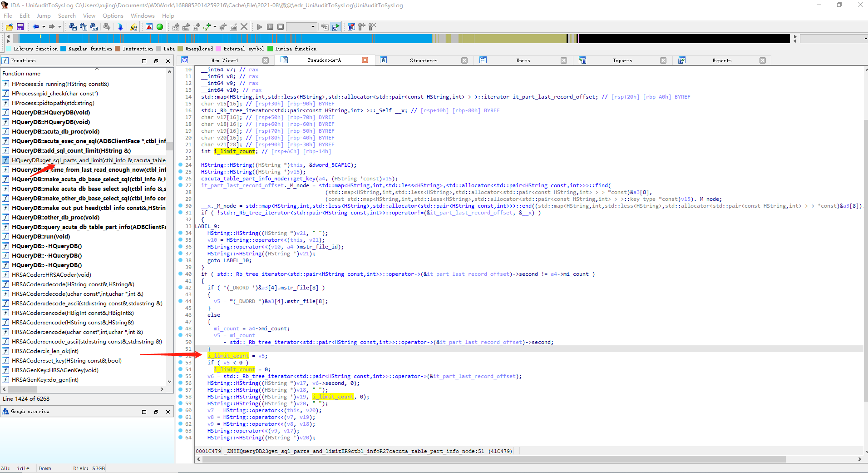Sort by the Function name column header
This screenshot has height=473, width=868.
(84, 73)
